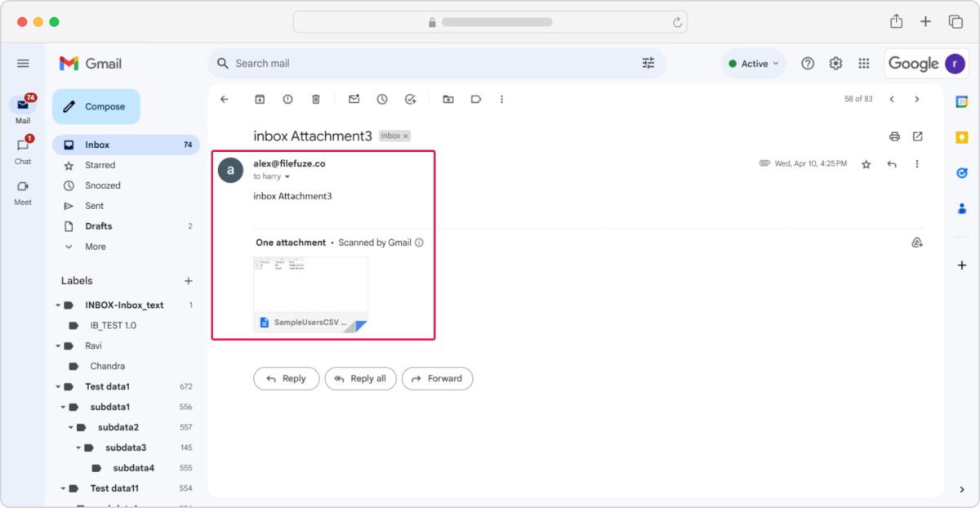Viewport: 980px width, 508px height.
Task: Apply a label using the label icon
Action: tap(476, 99)
